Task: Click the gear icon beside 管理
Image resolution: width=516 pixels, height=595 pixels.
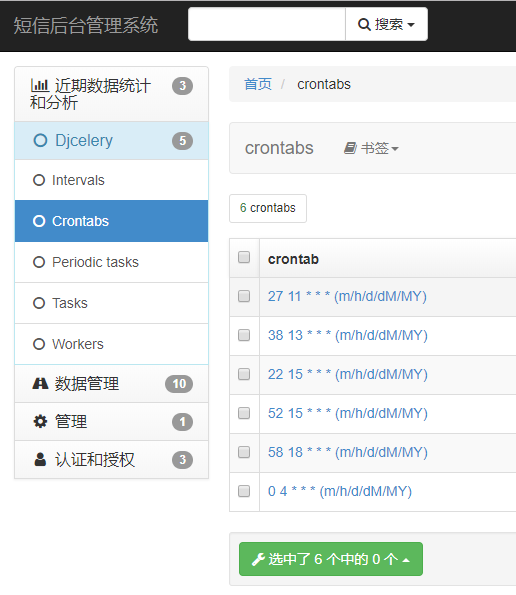Action: 40,421
